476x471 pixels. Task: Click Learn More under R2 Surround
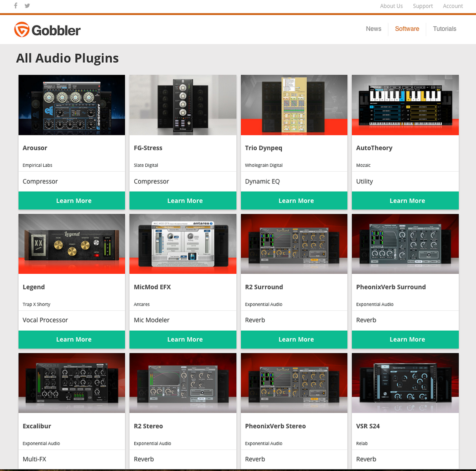294,339
